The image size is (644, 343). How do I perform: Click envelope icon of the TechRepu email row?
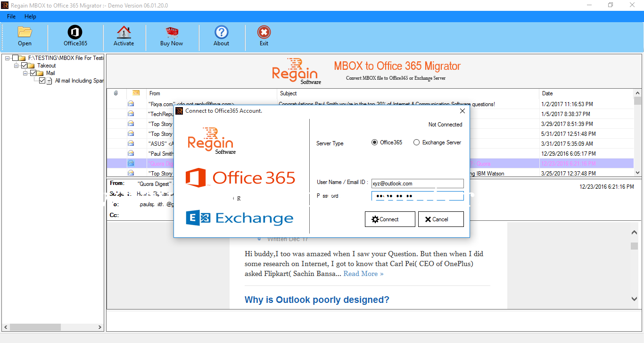click(131, 114)
